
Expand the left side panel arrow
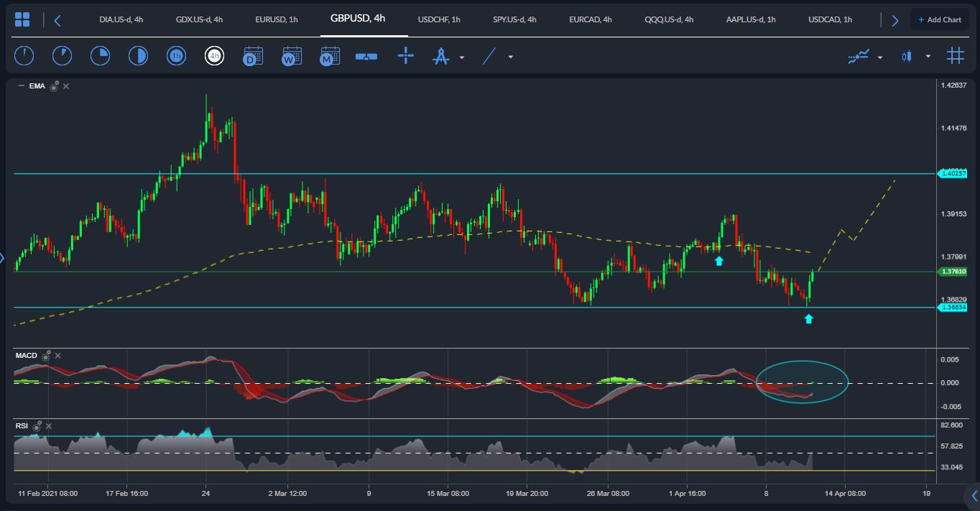(2, 258)
